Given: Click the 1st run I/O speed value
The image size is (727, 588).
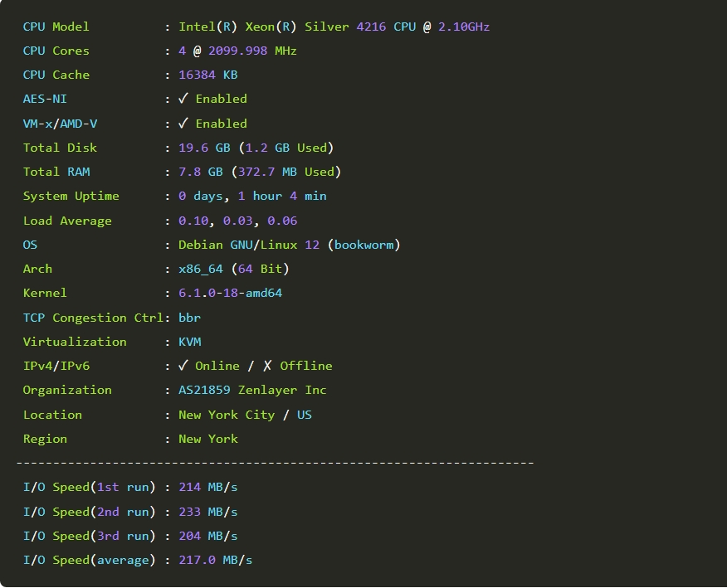Looking at the screenshot, I should coord(207,487).
